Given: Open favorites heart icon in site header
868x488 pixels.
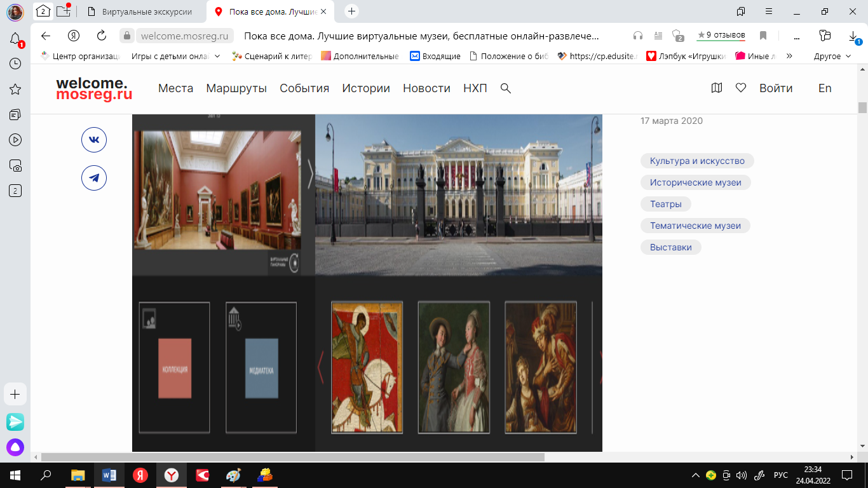Looking at the screenshot, I should [x=741, y=88].
